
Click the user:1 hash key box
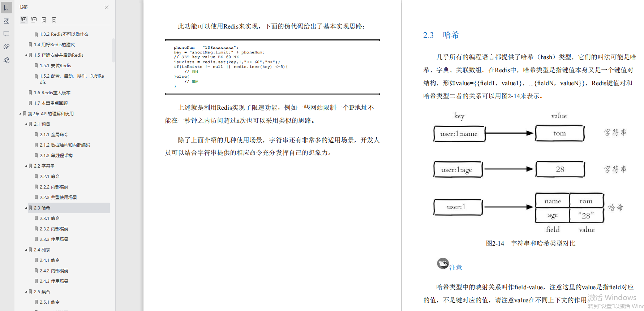coord(458,207)
